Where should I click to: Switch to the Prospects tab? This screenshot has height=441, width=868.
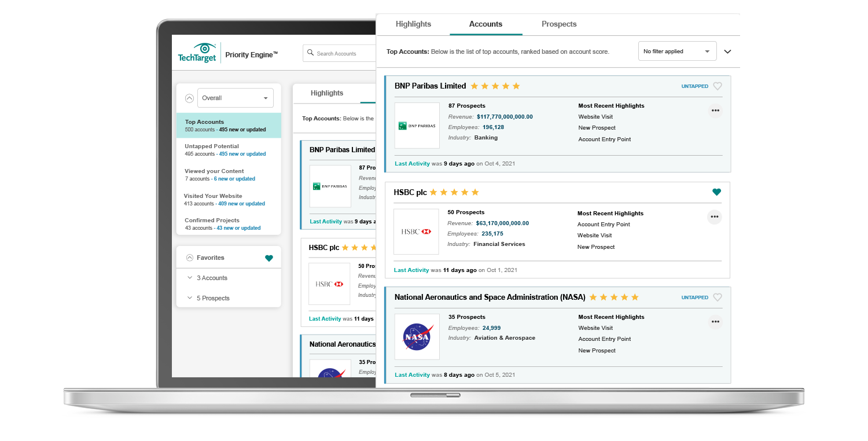click(559, 24)
